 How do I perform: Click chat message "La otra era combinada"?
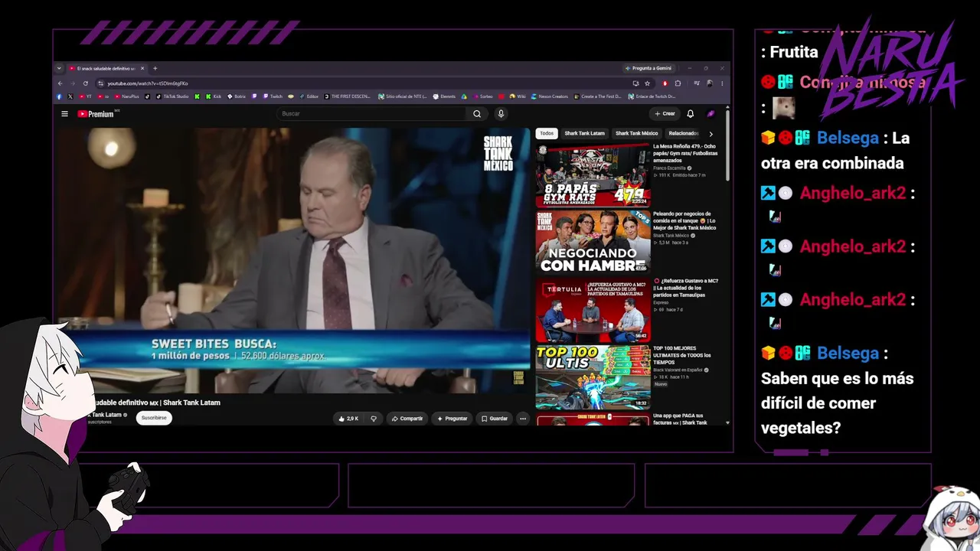click(x=835, y=151)
